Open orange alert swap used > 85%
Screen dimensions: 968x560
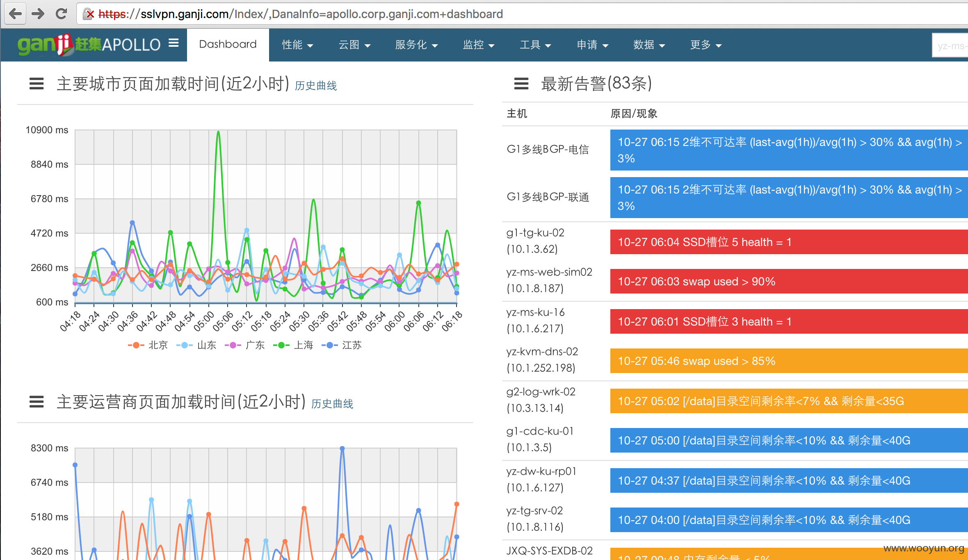point(789,361)
